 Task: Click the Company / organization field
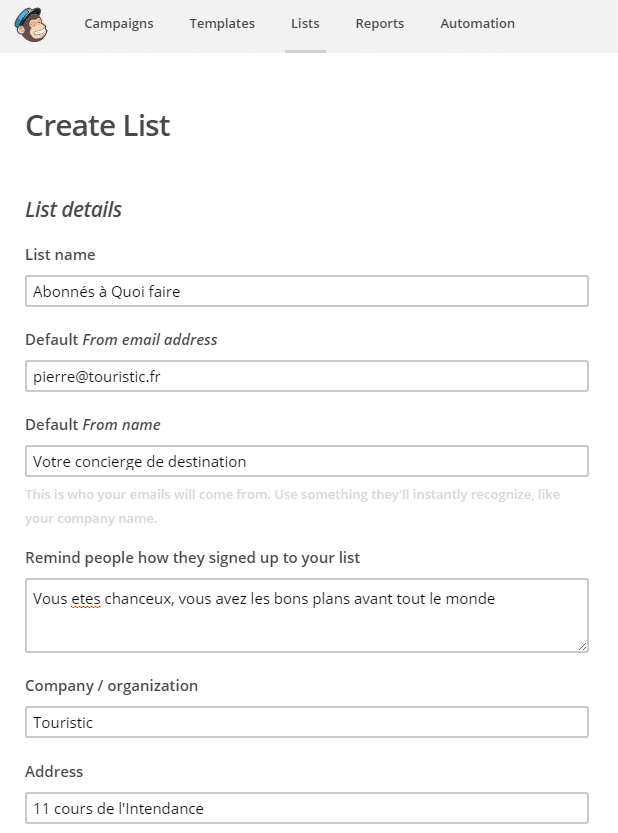click(307, 722)
